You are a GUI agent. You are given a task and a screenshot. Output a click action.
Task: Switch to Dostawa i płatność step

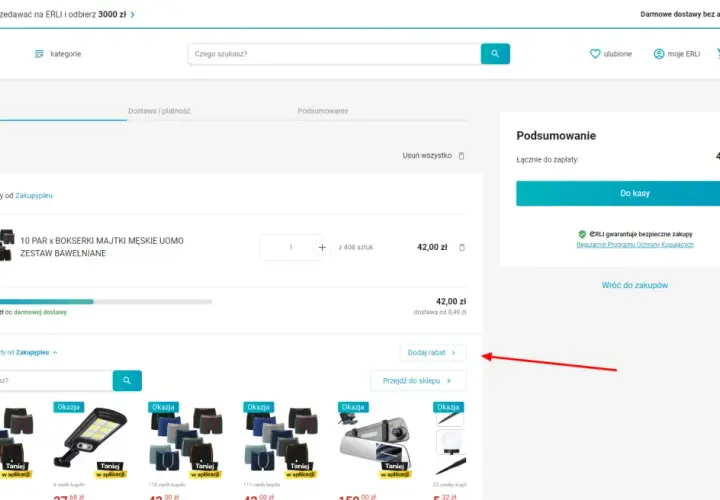(x=159, y=111)
